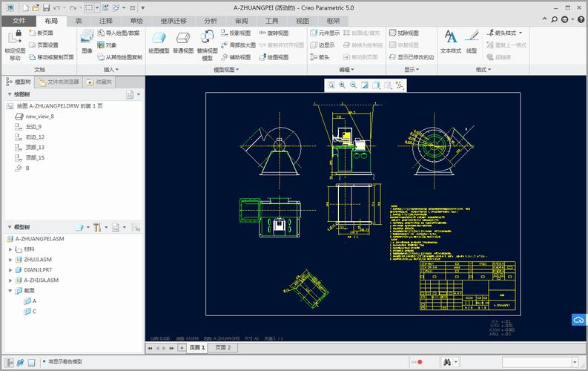Click the Help question mark icon
This screenshot has height=371, width=588.
coord(581,19)
